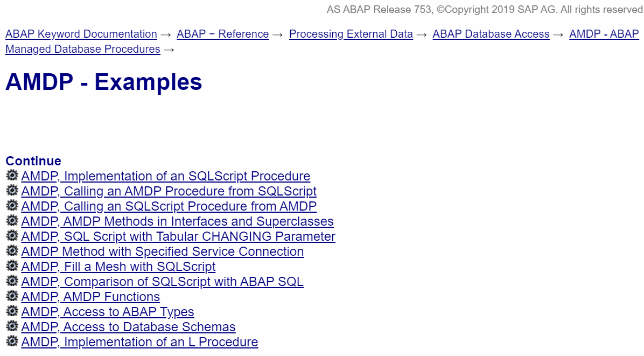Screen dimensions: 644x356
Task: Click the AMDP - Examples page heading
Action: pyautogui.click(x=104, y=82)
